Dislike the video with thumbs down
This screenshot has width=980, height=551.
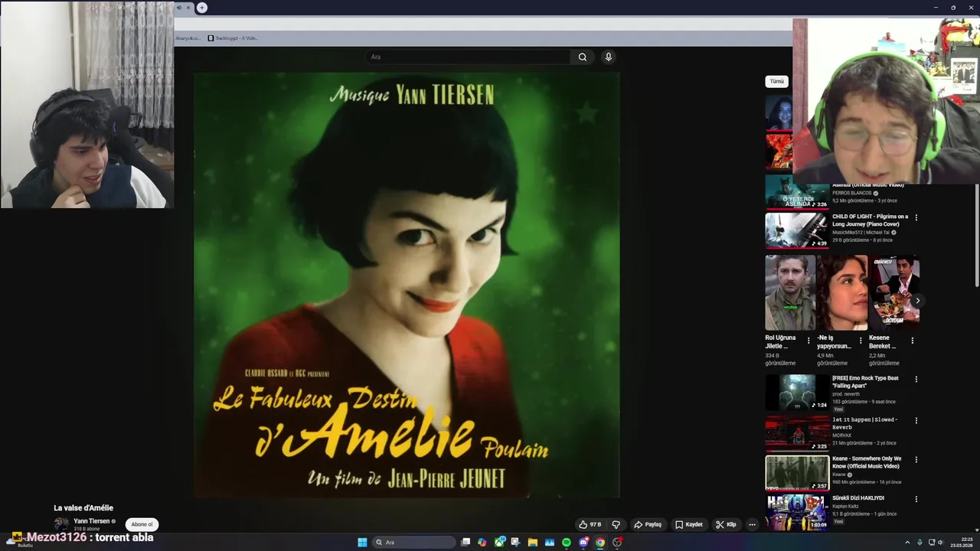point(616,525)
